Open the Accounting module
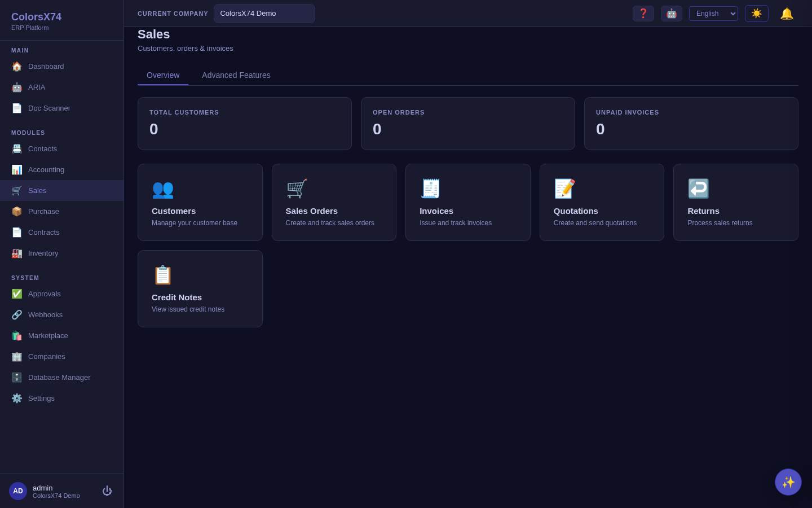This screenshot has height=508, width=812. coord(62,170)
